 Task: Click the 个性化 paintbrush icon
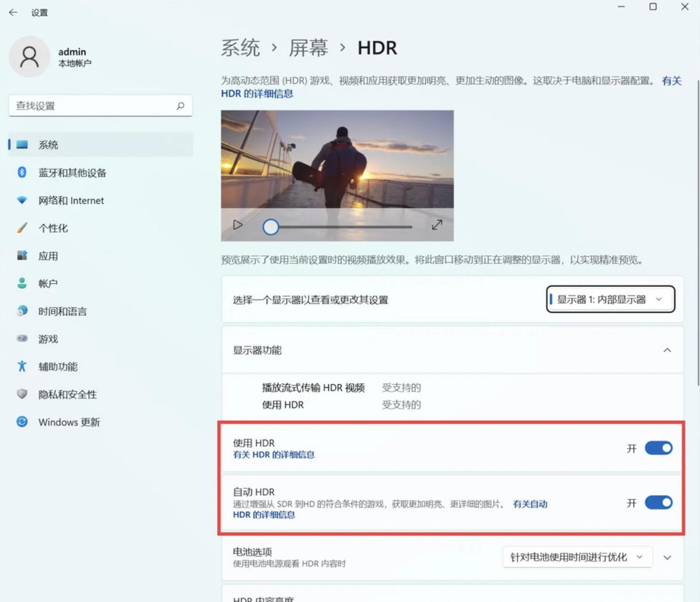[x=22, y=228]
